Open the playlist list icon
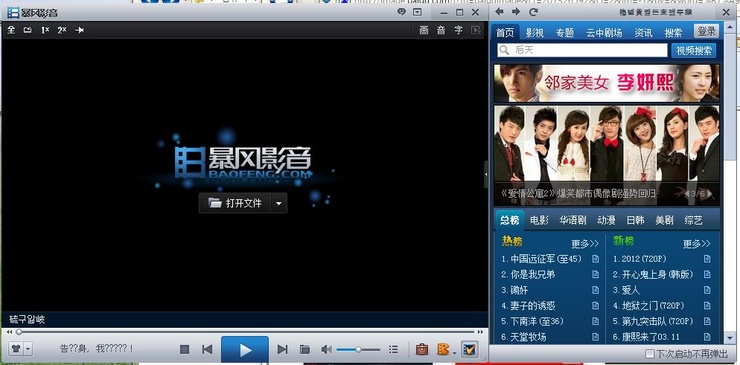This screenshot has width=740, height=365. (x=393, y=349)
